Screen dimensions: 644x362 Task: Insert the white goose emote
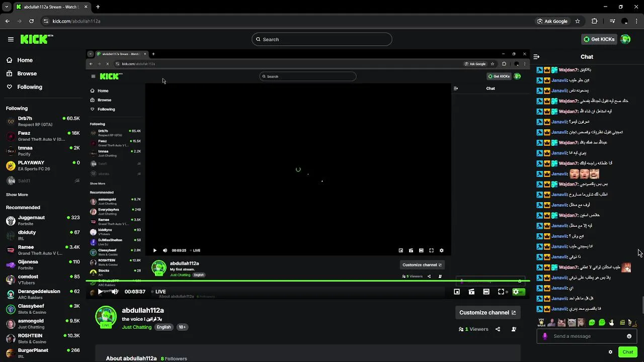tap(611, 322)
